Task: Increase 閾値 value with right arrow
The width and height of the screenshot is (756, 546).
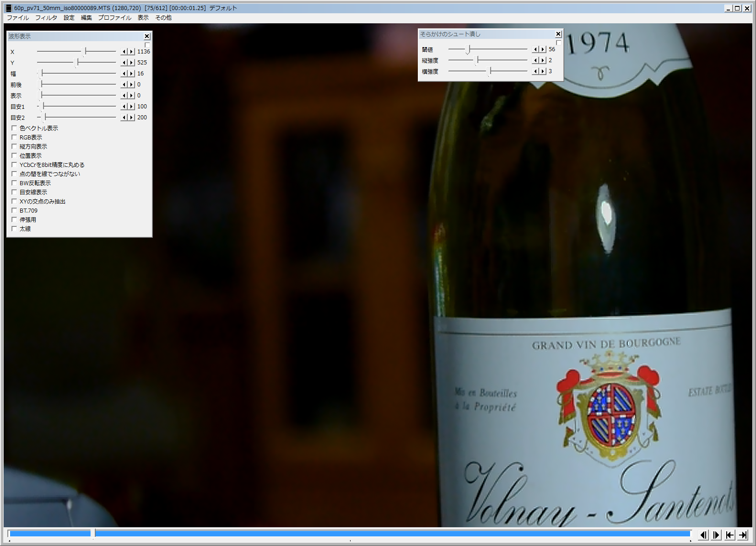Action: [543, 49]
